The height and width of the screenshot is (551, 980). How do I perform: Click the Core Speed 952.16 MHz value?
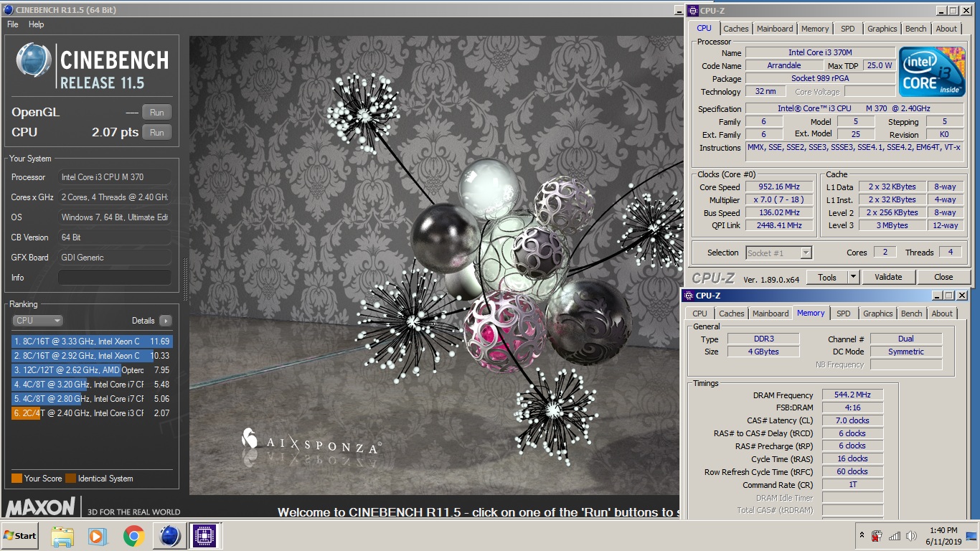click(x=779, y=187)
